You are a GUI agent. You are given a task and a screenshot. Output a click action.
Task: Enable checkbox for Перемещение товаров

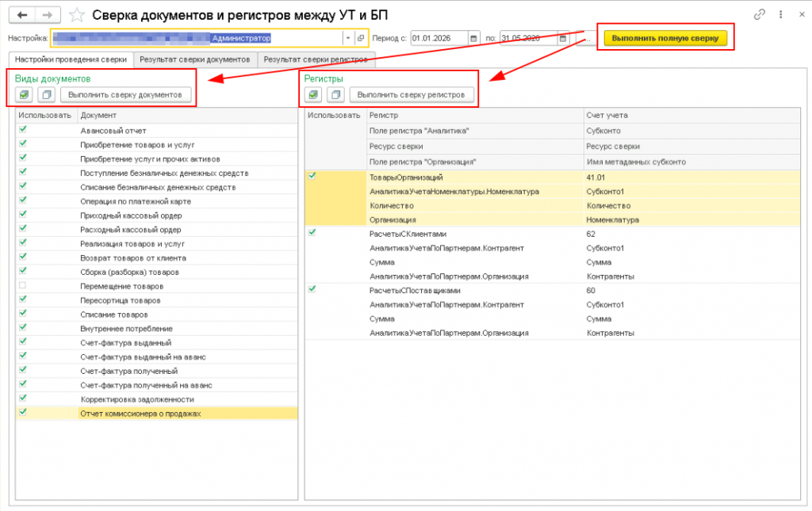pos(23,285)
